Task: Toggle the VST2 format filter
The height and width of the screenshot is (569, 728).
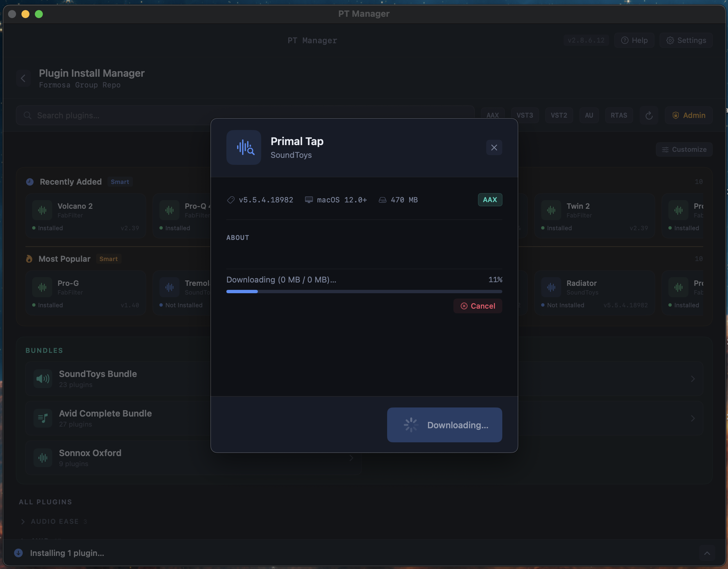Action: [559, 115]
